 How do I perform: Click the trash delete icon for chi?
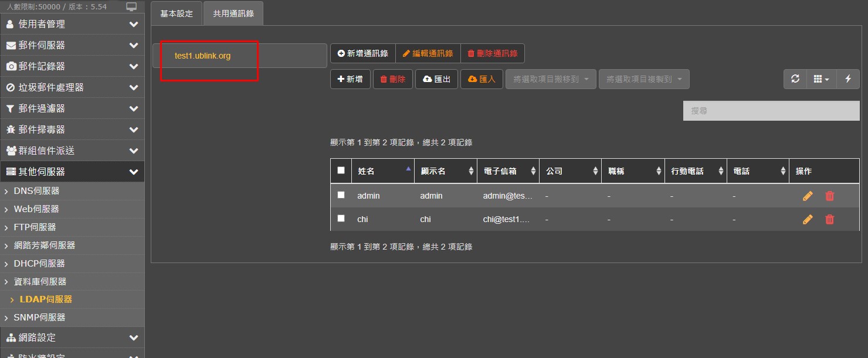coord(829,219)
